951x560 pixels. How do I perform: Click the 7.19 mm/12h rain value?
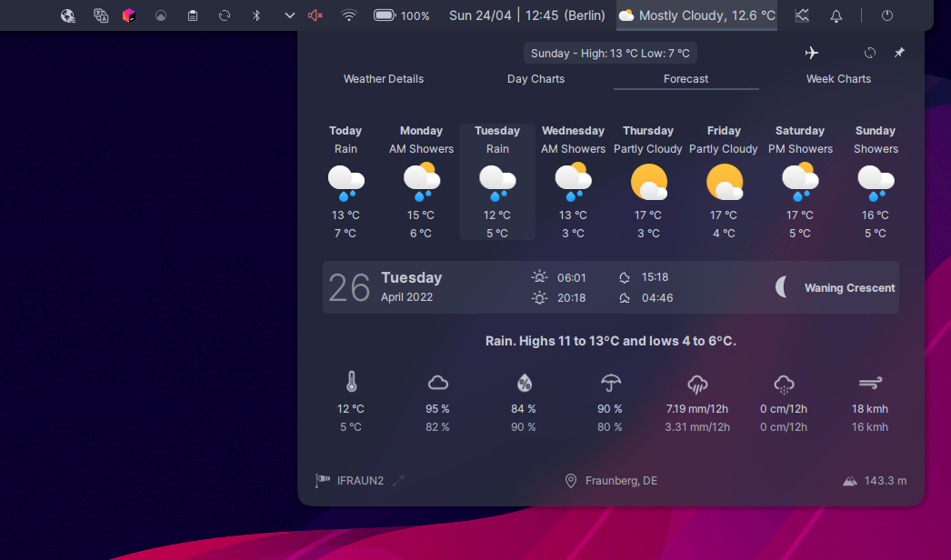coord(697,409)
